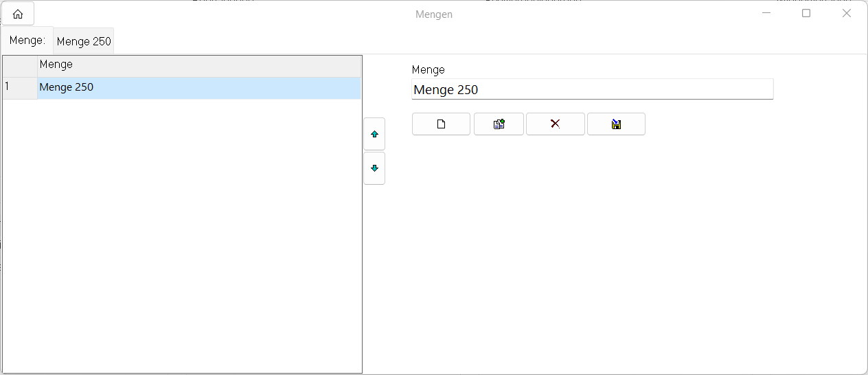868x375 pixels.
Task: Open the Menge 250 tab
Action: pos(84,41)
